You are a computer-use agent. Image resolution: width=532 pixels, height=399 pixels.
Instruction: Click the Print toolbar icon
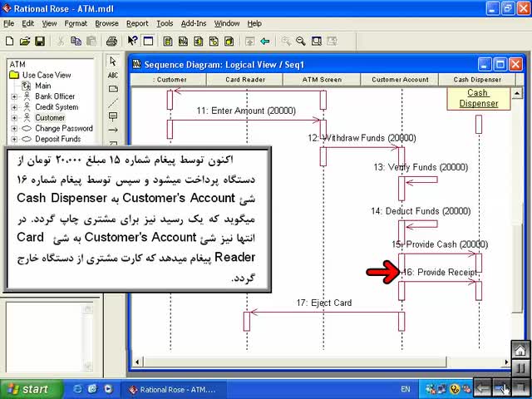pyautogui.click(x=111, y=42)
